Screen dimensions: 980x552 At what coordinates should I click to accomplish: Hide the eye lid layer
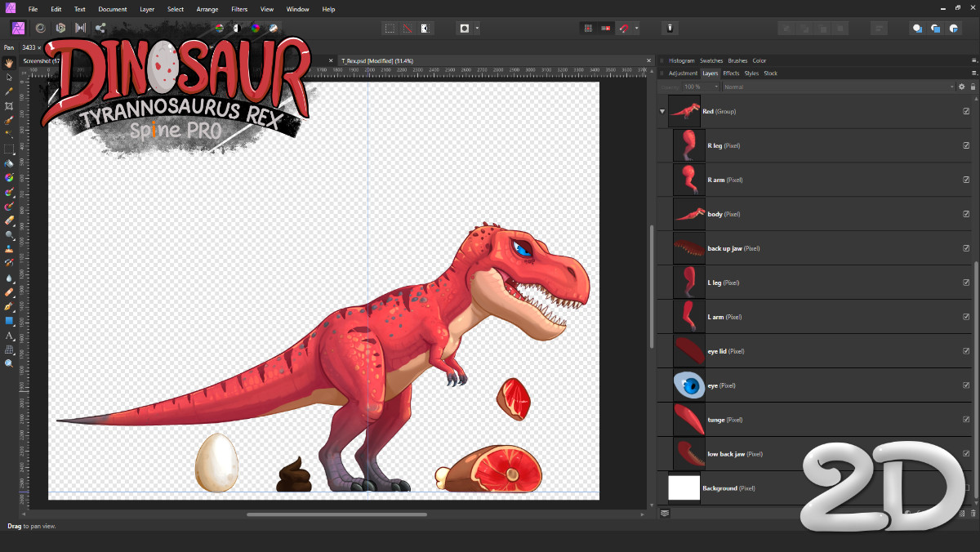coord(966,351)
